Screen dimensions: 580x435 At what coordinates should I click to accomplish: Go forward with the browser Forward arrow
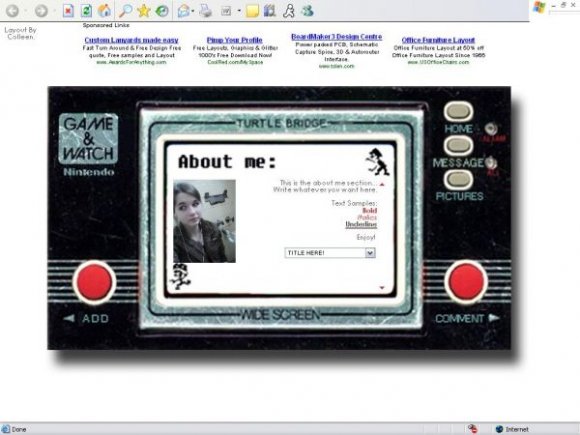click(41, 11)
